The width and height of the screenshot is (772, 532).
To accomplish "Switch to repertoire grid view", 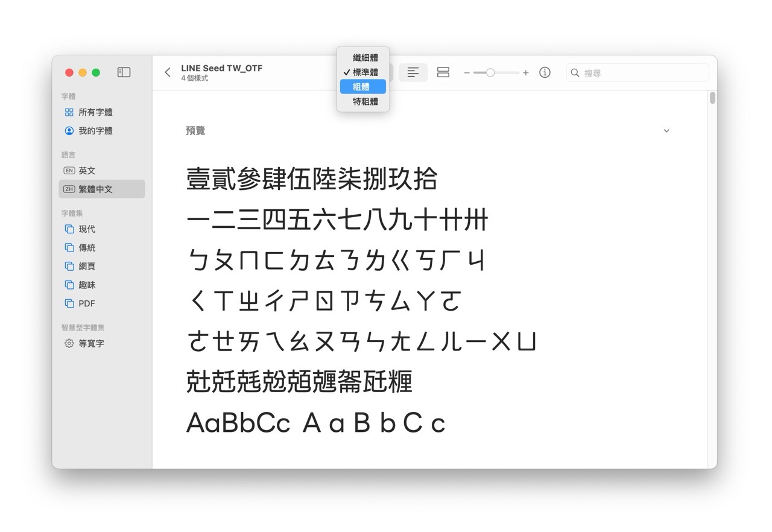I will tap(443, 72).
